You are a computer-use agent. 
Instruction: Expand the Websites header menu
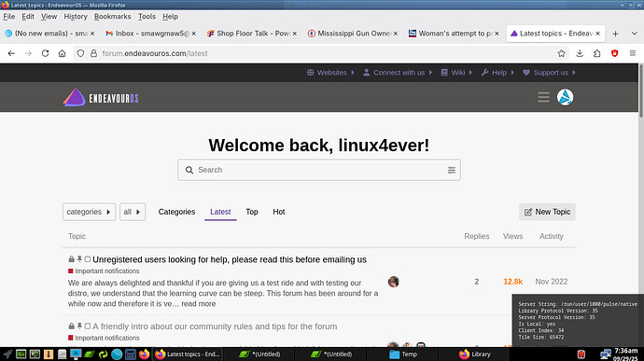coord(330,73)
